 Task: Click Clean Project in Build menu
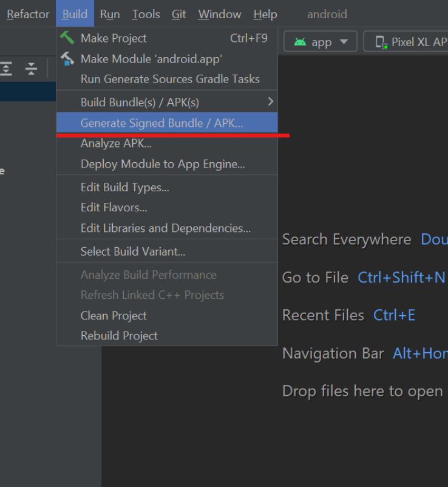click(x=114, y=315)
